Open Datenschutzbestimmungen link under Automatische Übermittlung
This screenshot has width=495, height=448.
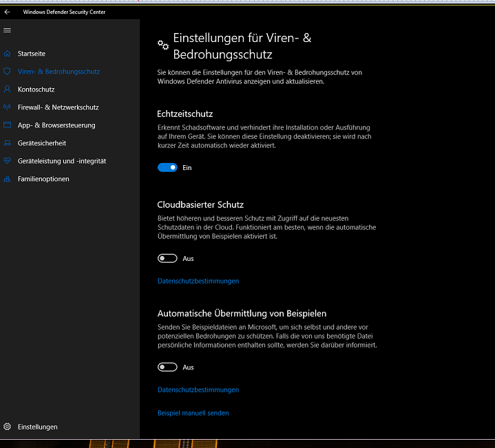point(198,390)
